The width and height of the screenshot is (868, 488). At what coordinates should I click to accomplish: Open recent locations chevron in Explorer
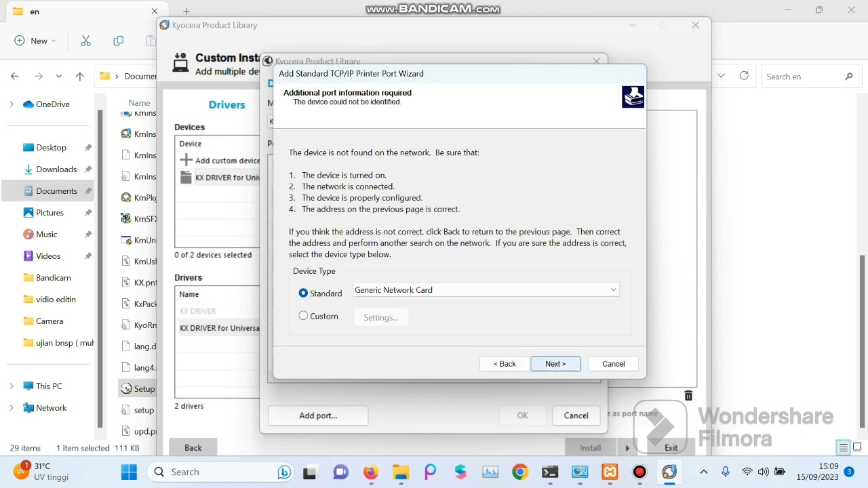[59, 77]
